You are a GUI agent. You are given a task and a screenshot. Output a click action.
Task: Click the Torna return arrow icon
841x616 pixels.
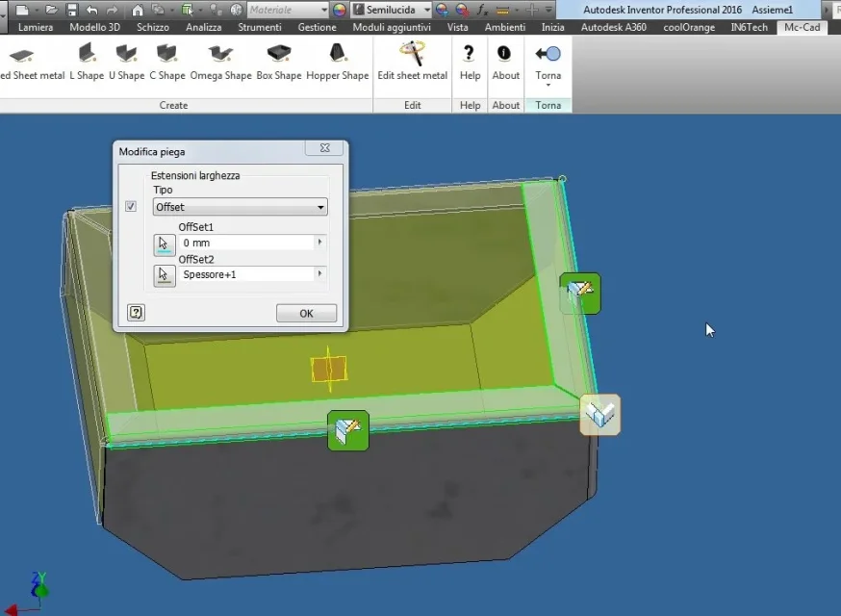(548, 54)
